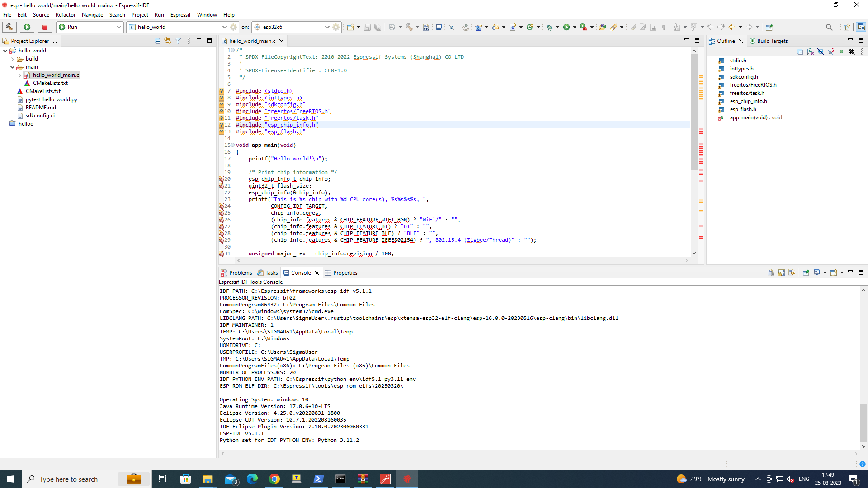Open File Explorer from taskbar
Screen dimensions: 868x488
click(x=208, y=479)
